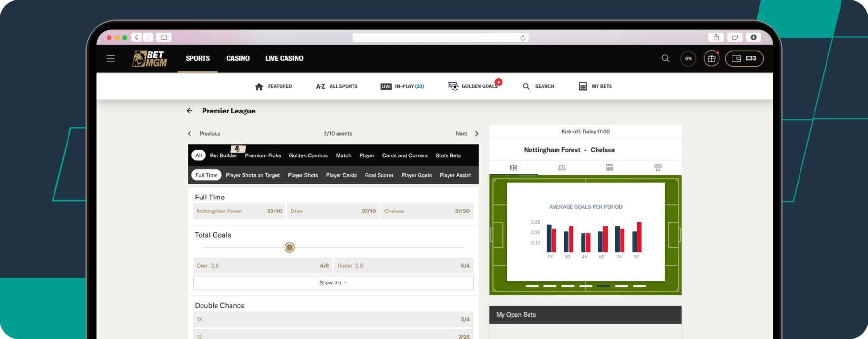Screen dimensions: 868x339
Task: Open the league table tab icon
Action: pyautogui.click(x=610, y=168)
